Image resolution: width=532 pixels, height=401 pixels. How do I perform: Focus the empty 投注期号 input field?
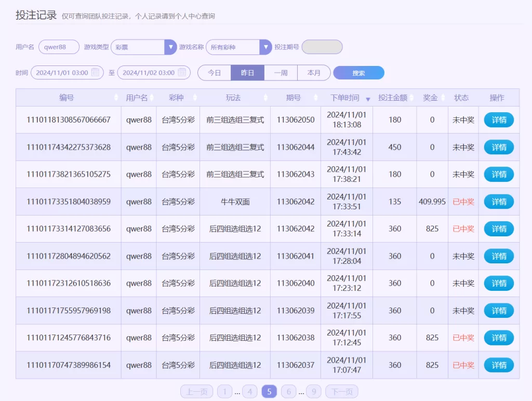click(322, 47)
